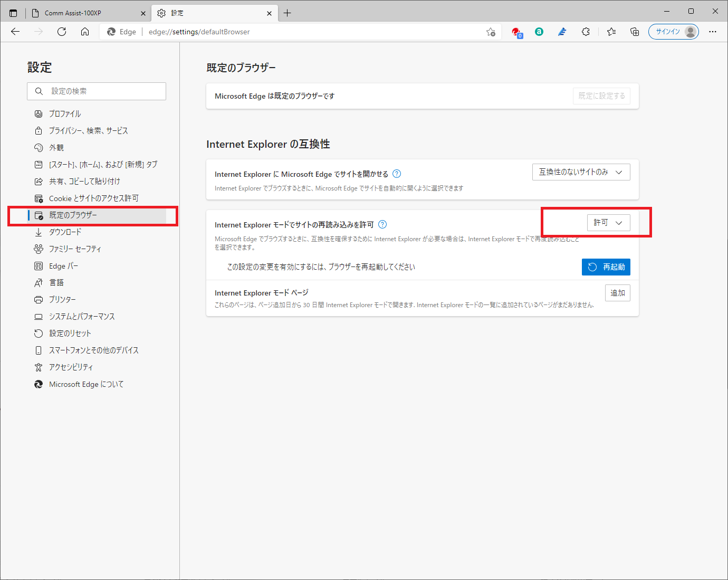Open 外観 settings
728x580 pixels.
click(97, 148)
